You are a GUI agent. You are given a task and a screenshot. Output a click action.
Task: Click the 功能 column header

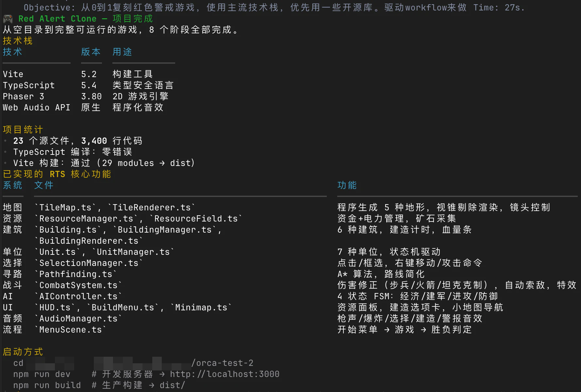tap(347, 185)
